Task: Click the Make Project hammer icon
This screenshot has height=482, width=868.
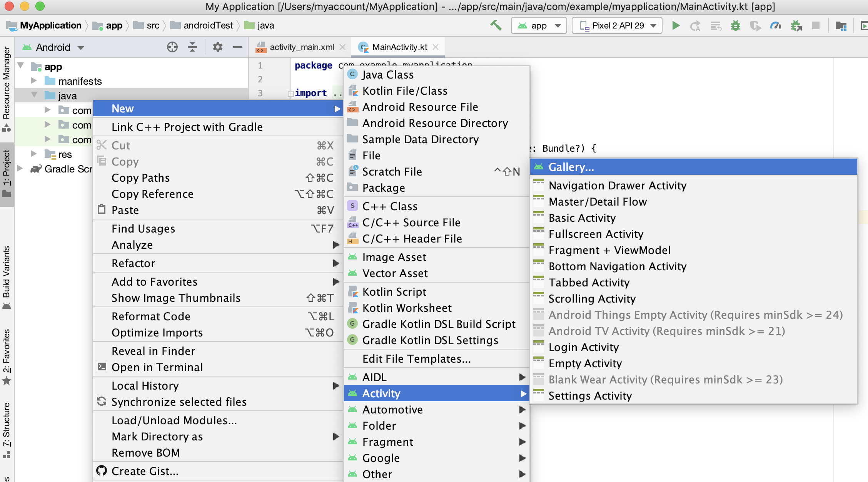Action: pyautogui.click(x=496, y=25)
